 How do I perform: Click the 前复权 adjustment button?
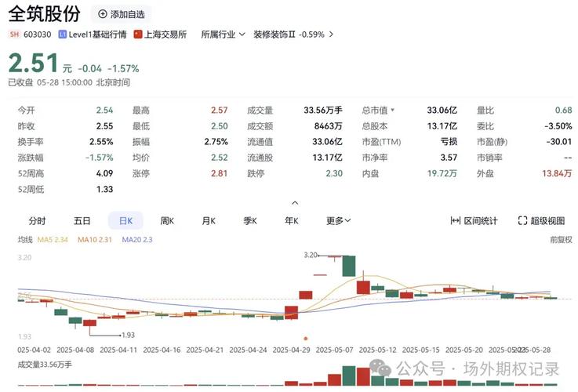click(561, 240)
